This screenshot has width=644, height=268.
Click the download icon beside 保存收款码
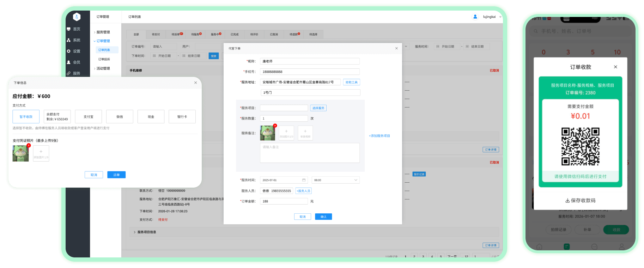coord(567,201)
